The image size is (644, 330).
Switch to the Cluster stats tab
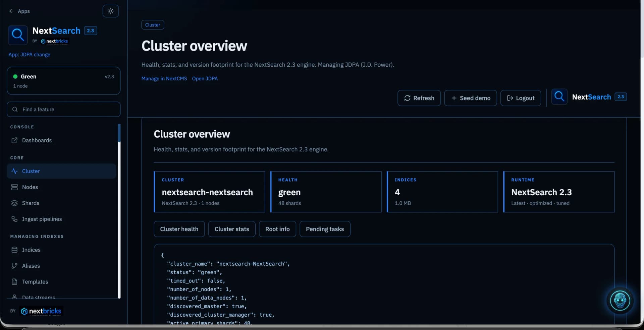[232, 229]
